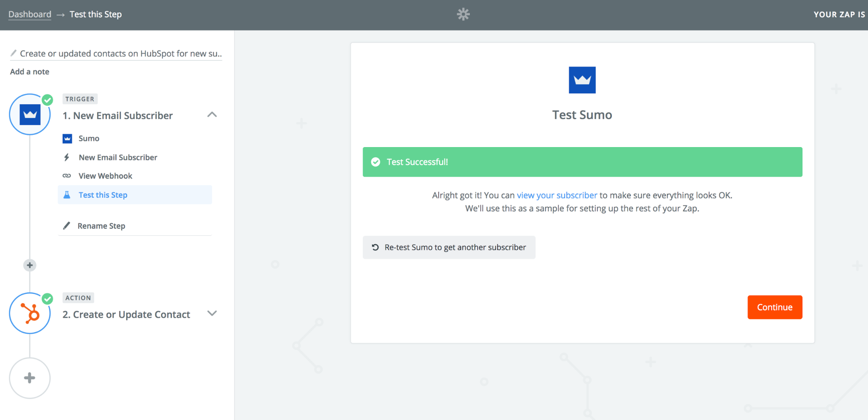868x420 pixels.
Task: Click the ACTION label tag
Action: click(78, 298)
